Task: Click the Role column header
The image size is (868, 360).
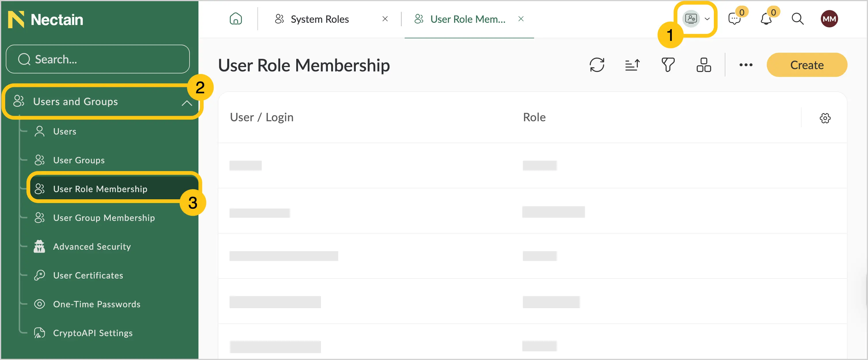Action: (x=534, y=117)
